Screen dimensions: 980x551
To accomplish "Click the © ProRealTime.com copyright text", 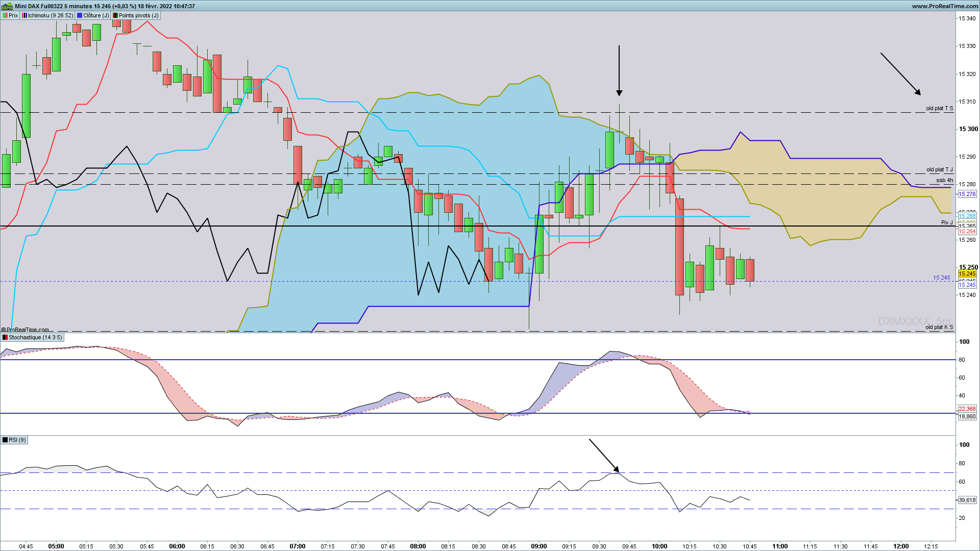I will click(25, 330).
